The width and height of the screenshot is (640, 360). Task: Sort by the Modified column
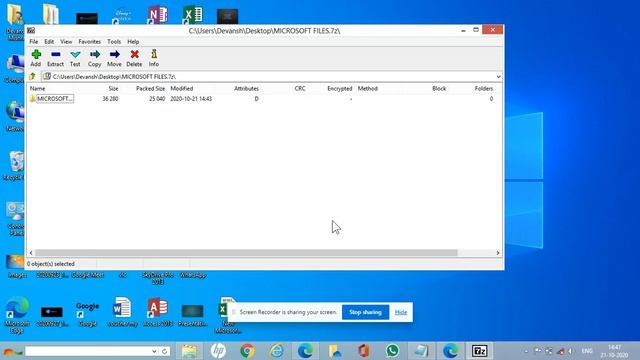182,89
